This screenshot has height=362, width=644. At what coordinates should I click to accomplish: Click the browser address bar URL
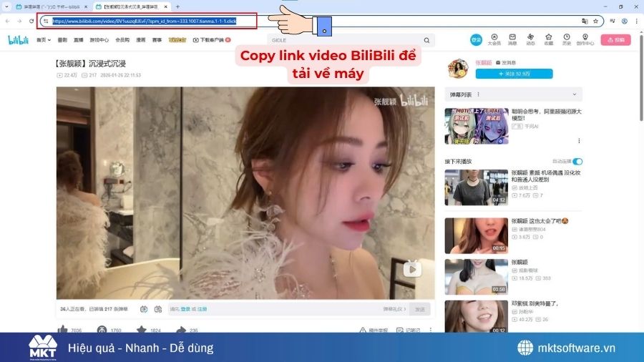point(144,21)
